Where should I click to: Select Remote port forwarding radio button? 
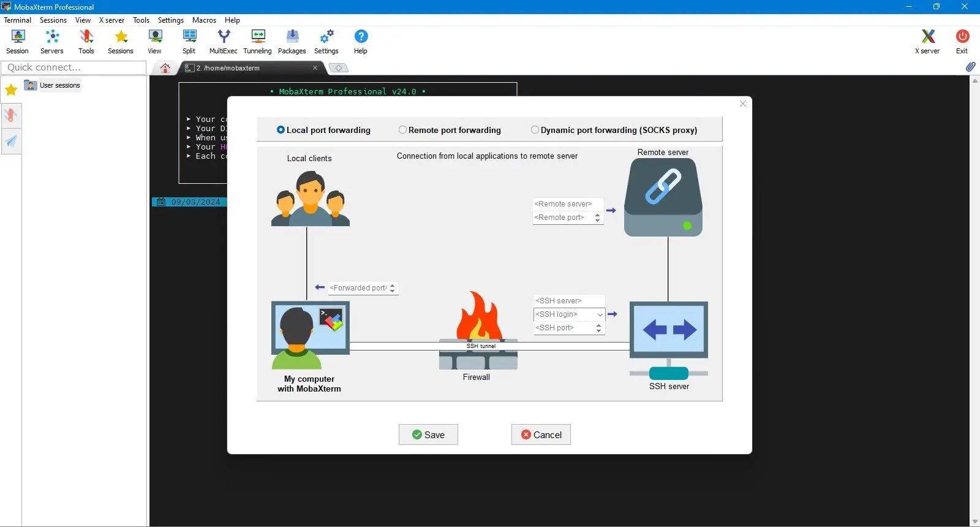(x=402, y=130)
